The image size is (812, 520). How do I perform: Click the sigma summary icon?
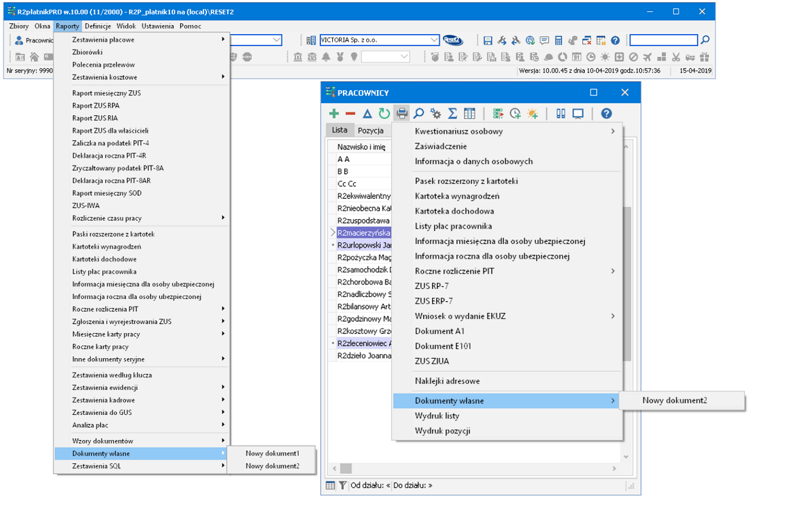453,113
